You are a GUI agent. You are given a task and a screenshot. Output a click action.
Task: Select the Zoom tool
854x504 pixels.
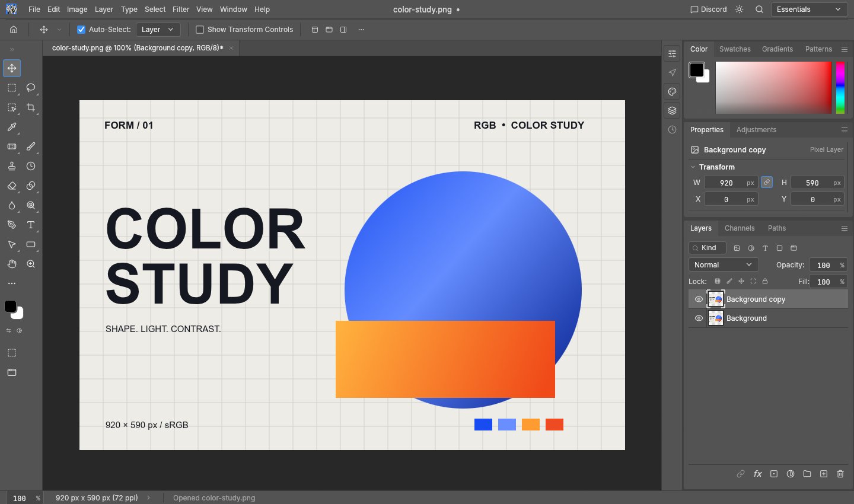(x=31, y=264)
